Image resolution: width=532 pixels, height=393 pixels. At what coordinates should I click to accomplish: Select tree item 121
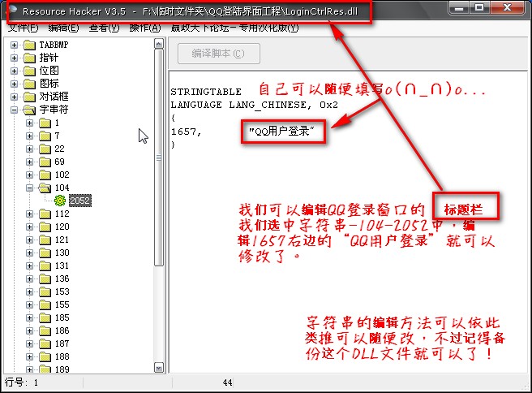click(x=62, y=240)
